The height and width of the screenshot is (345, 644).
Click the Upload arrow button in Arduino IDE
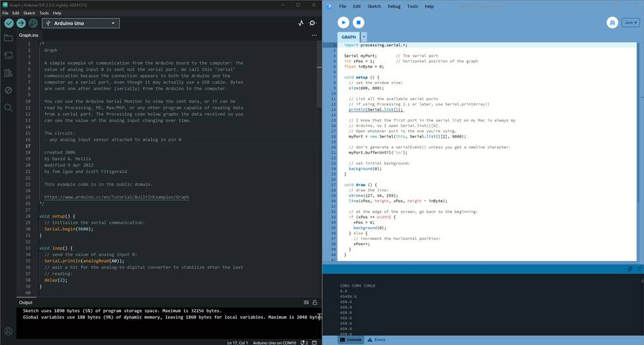click(21, 23)
